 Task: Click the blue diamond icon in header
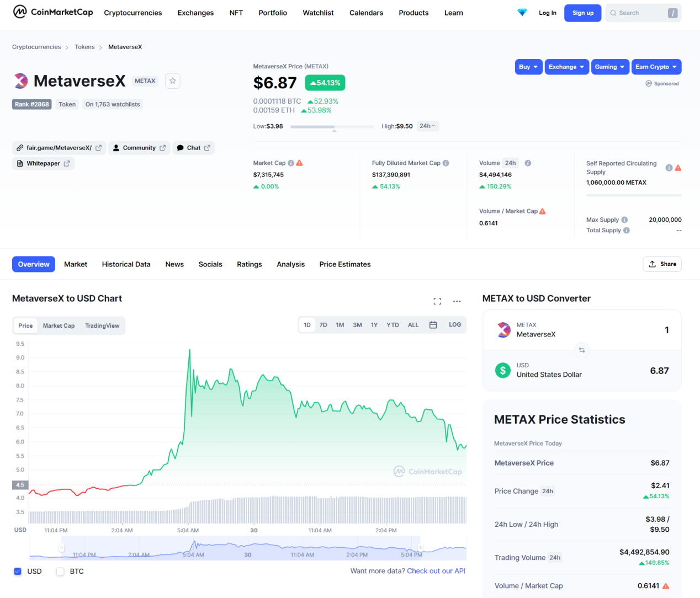click(522, 13)
